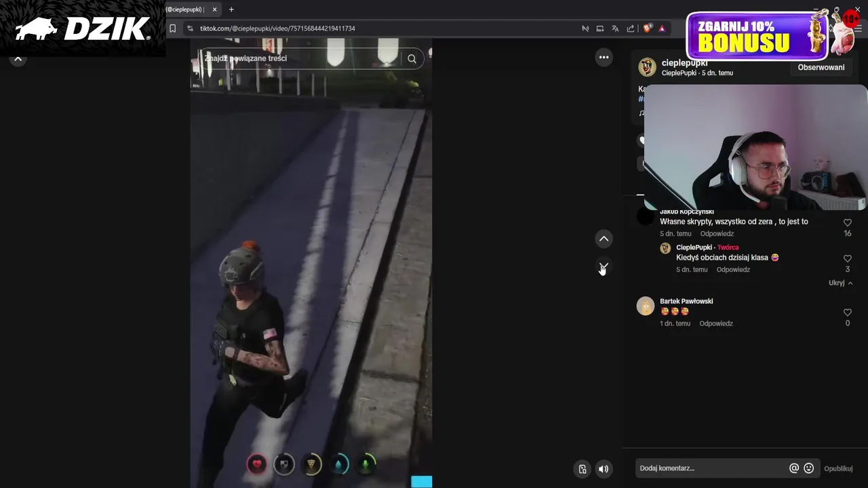
Task: Click the shield armor icon in game HUD
Action: tap(284, 464)
